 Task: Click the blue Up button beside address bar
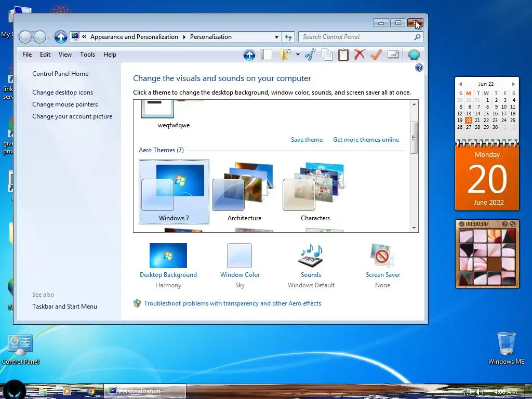coord(61,37)
